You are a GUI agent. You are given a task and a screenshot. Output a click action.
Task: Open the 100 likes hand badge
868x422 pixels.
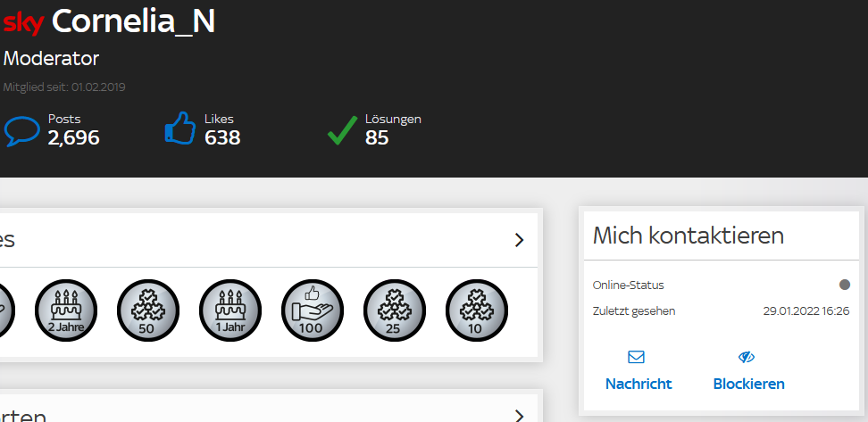tap(312, 310)
